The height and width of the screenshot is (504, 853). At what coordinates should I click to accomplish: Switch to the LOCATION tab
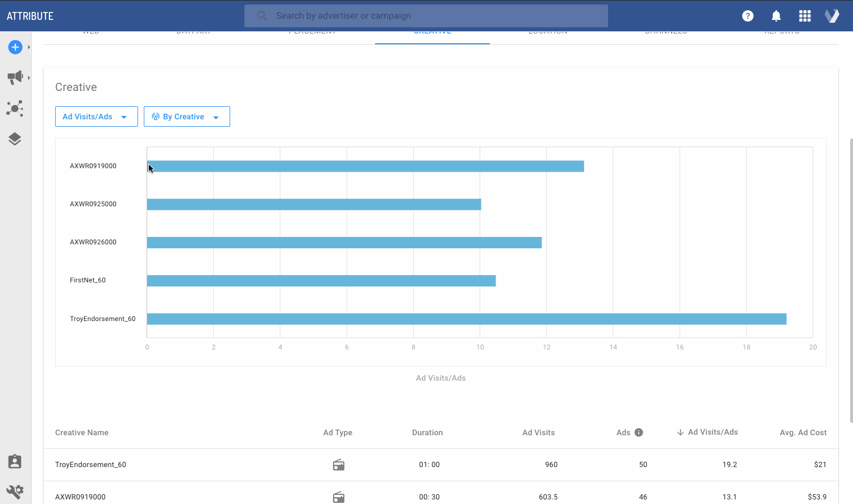coord(547,31)
